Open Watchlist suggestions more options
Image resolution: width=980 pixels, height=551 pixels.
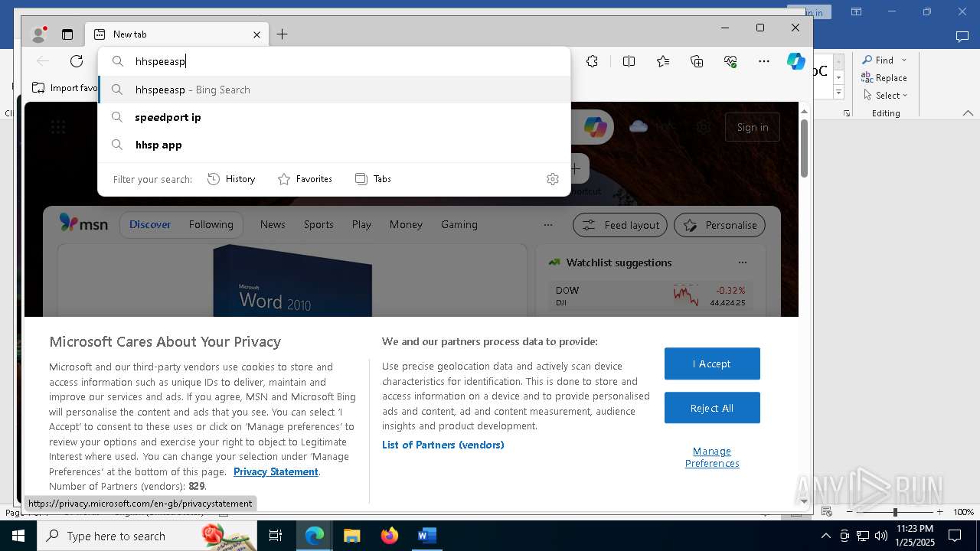click(x=742, y=262)
